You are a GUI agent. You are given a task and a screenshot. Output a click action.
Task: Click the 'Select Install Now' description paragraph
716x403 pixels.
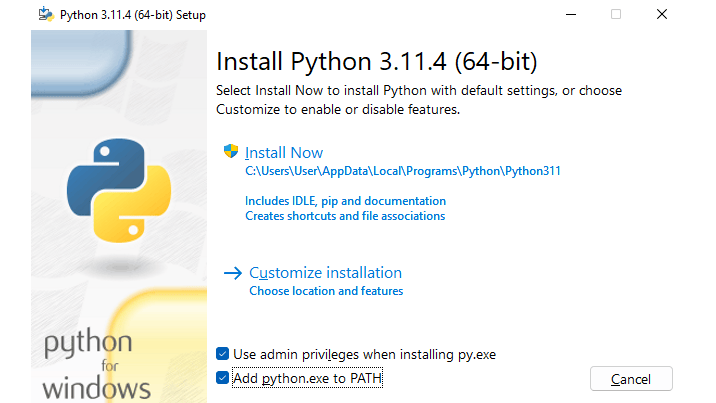tap(418, 100)
